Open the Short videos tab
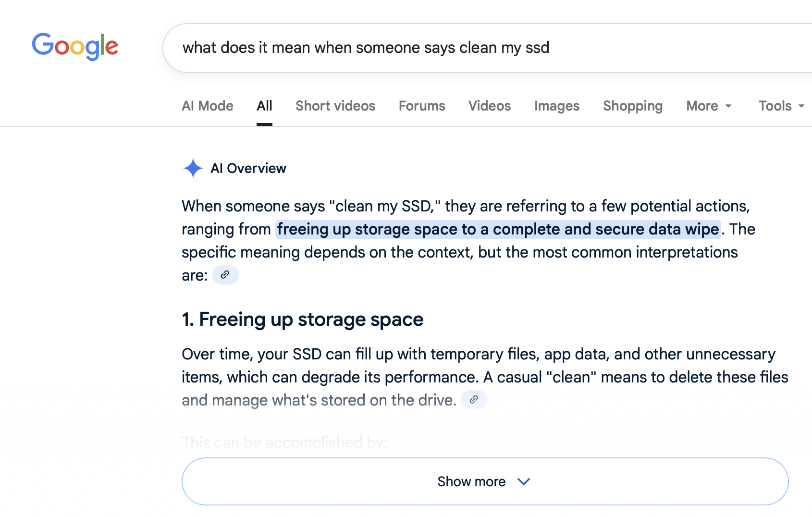This screenshot has height=517, width=812. 335,106
